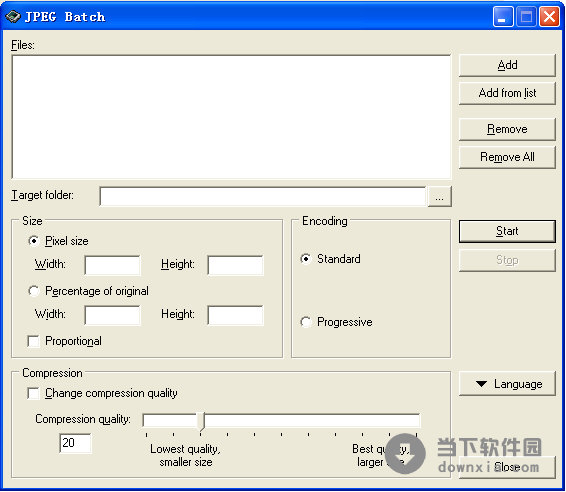Screen dimensions: 566x492
Task: Click the Percentage Width field
Action: pyautogui.click(x=112, y=315)
